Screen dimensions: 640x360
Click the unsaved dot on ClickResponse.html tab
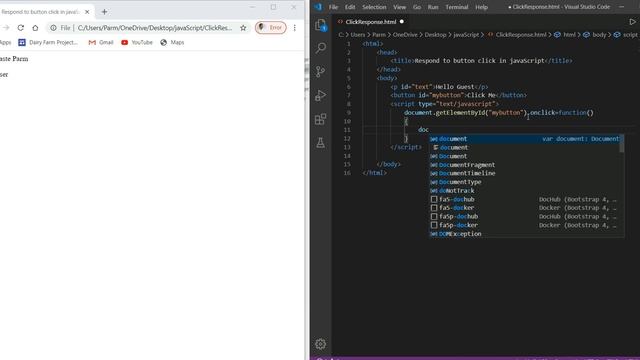click(x=402, y=22)
